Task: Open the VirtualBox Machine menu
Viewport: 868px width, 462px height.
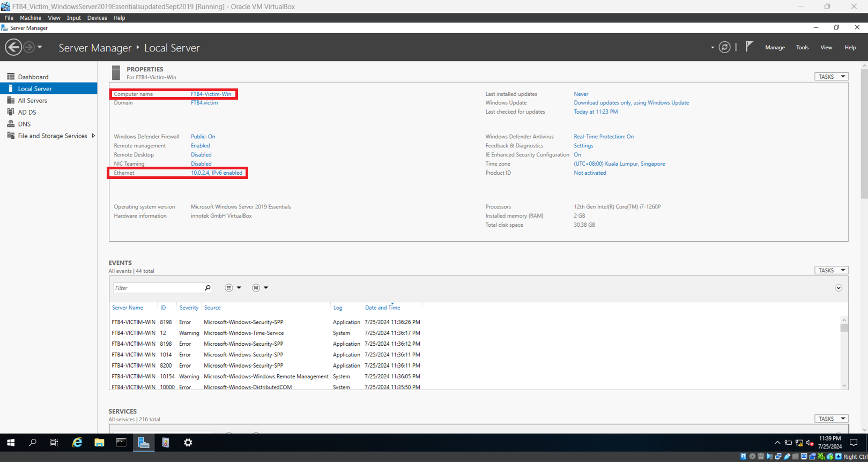Action: click(31, 18)
